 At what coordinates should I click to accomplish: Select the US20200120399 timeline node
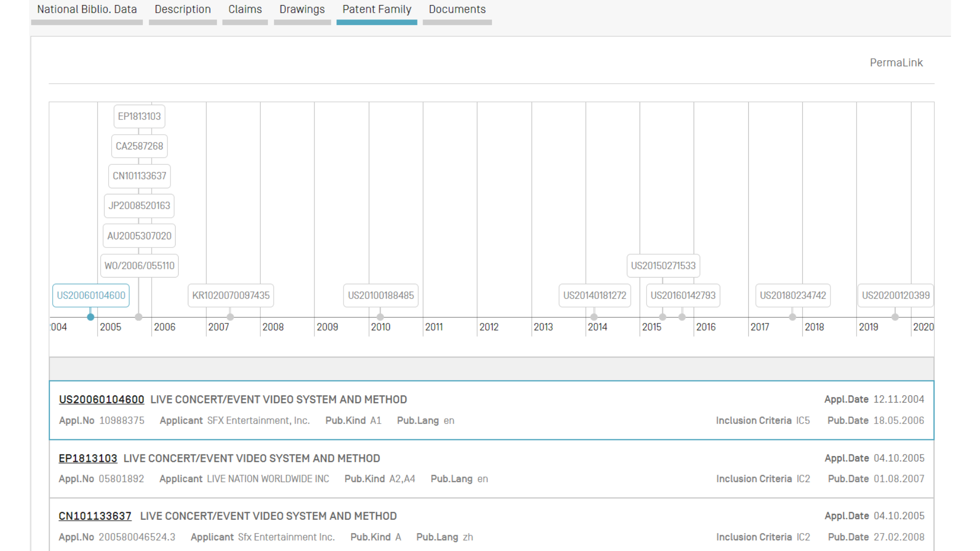click(895, 295)
